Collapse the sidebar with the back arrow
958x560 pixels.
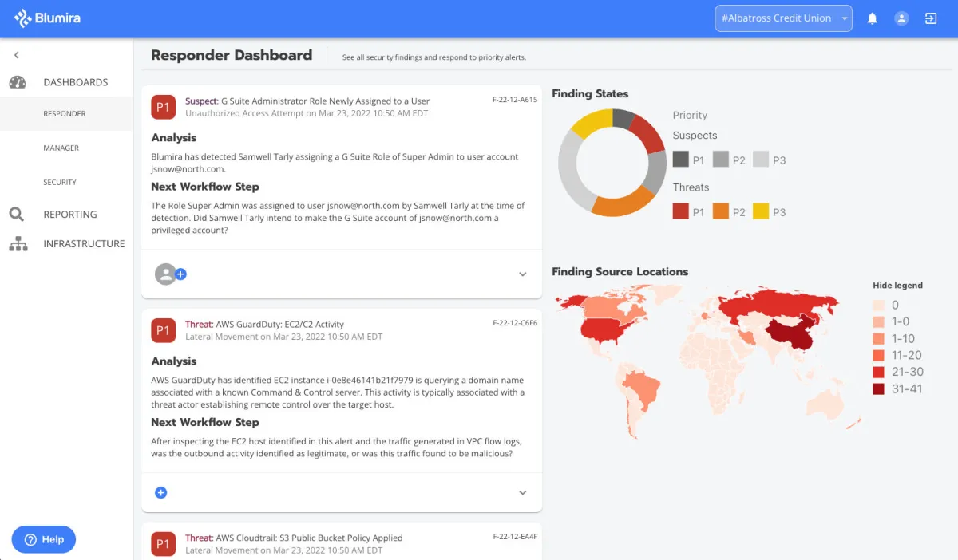(17, 55)
